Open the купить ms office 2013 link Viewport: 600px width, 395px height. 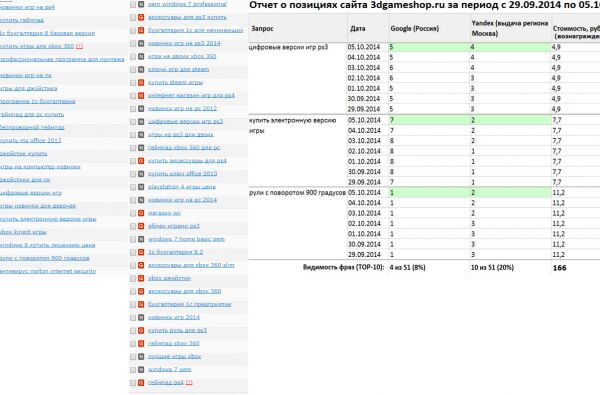coord(30,140)
